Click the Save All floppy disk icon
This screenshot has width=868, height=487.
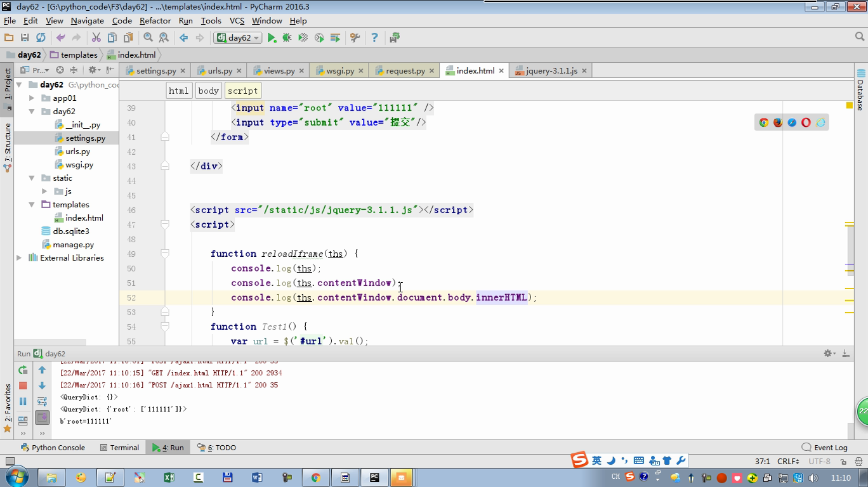point(25,38)
